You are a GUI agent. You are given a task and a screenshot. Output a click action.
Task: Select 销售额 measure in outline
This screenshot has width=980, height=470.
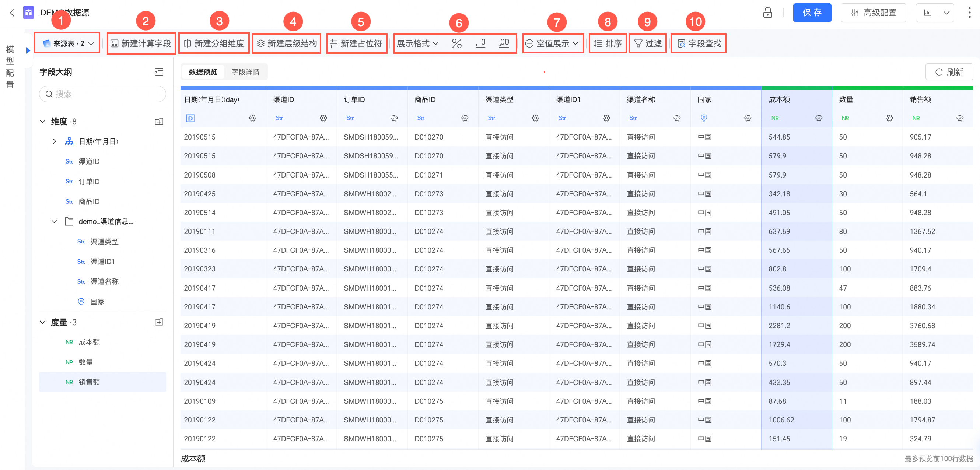tap(89, 382)
